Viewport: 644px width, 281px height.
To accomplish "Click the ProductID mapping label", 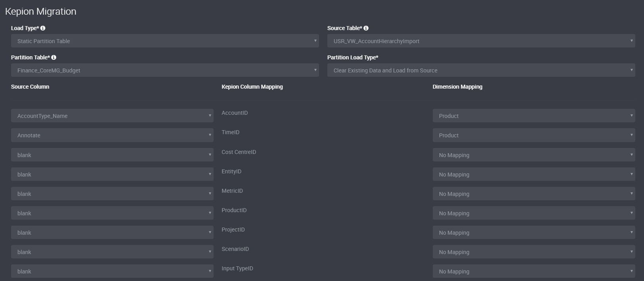I will tap(234, 210).
